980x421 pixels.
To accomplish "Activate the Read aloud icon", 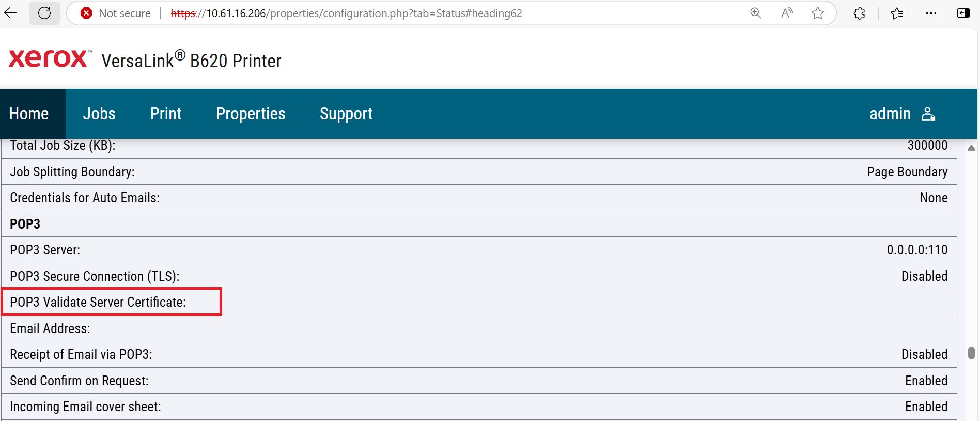I will [787, 13].
